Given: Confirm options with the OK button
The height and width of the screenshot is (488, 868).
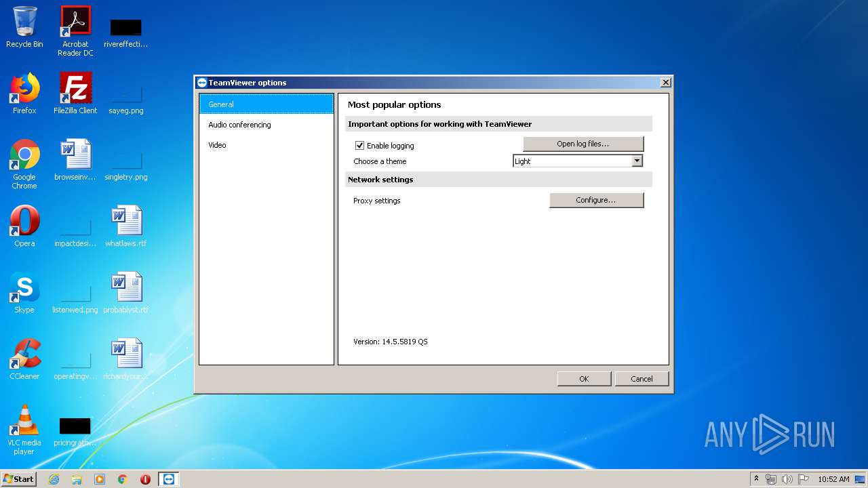Looking at the screenshot, I should click(584, 379).
